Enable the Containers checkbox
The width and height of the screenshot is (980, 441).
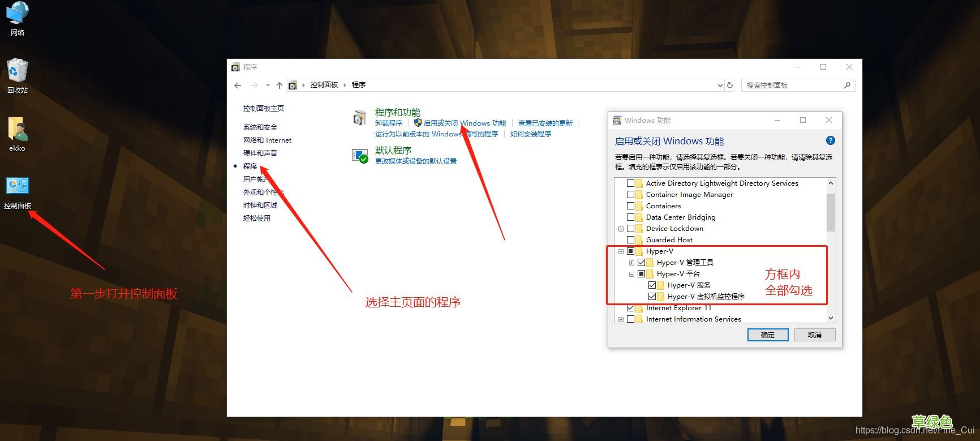pos(630,206)
